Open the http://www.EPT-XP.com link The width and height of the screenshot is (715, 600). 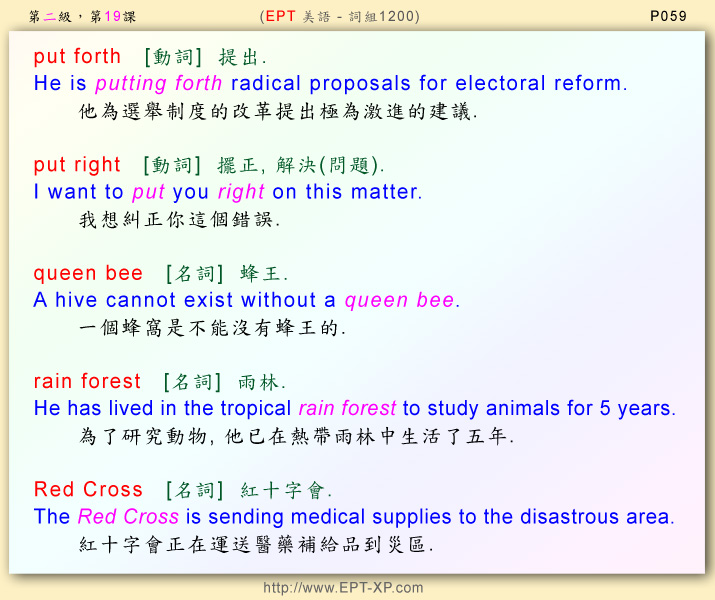(x=343, y=588)
